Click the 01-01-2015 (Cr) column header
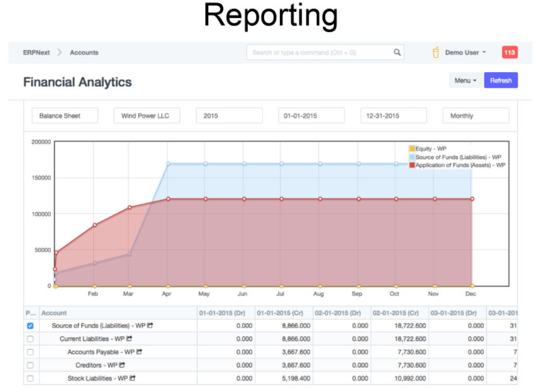547x392 pixels. 284,313
